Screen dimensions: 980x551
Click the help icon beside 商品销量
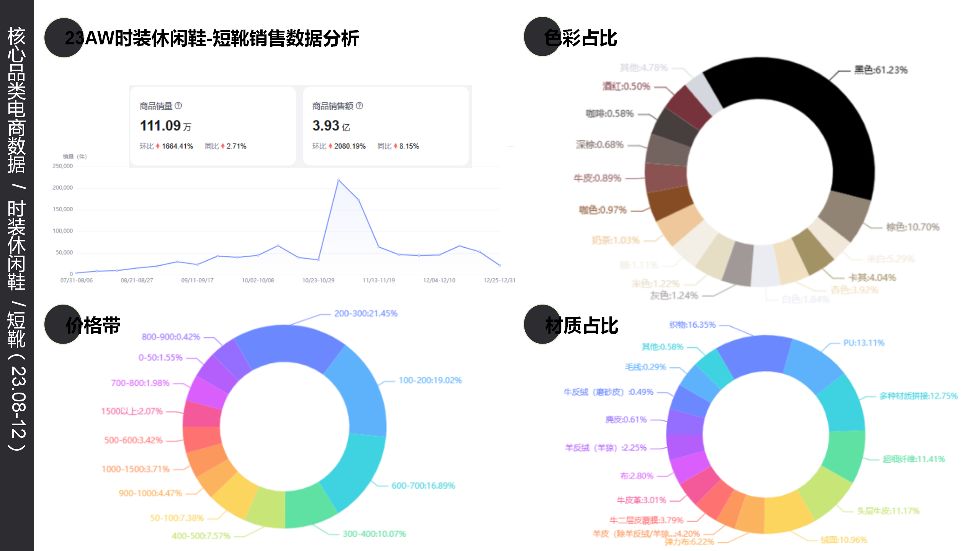click(178, 106)
